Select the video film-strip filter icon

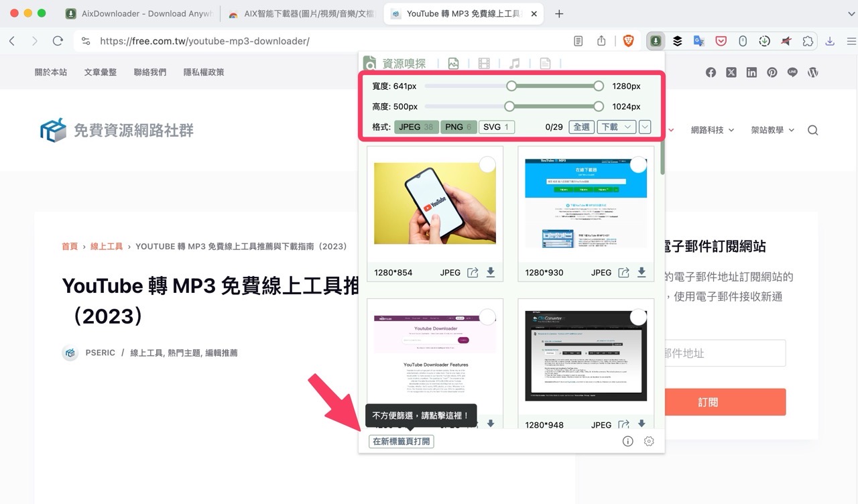click(x=484, y=64)
